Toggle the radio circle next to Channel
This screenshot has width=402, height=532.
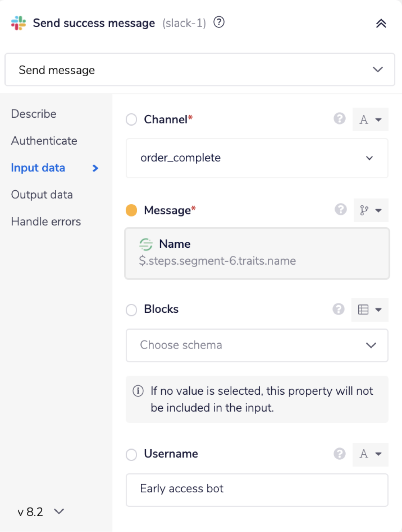tap(131, 119)
